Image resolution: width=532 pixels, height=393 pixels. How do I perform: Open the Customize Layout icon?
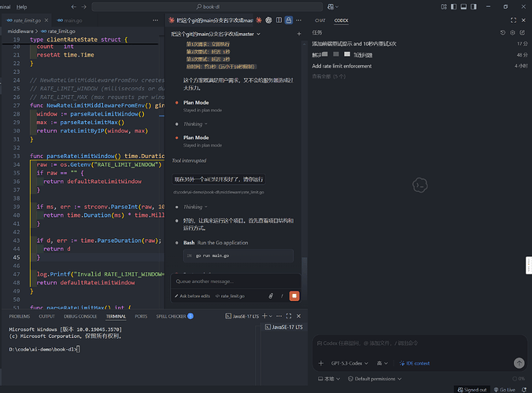click(444, 7)
